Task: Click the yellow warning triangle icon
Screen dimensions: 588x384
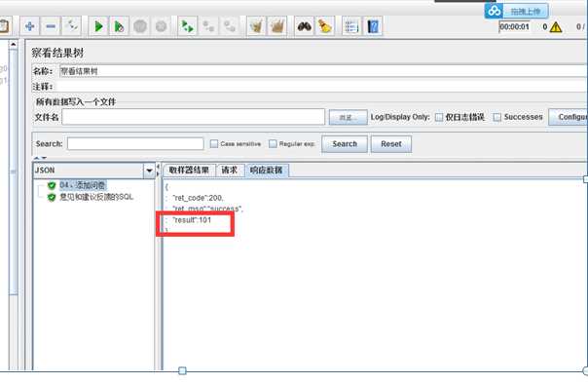Action: [556, 27]
